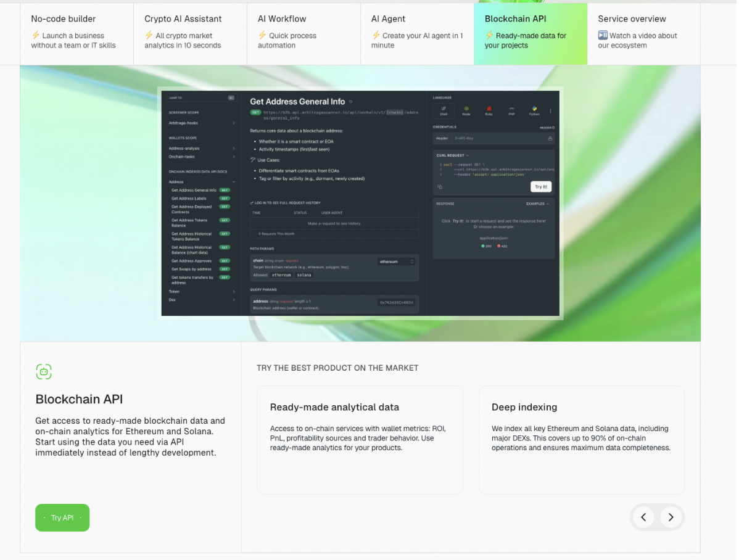Image resolution: width=739 pixels, height=560 pixels.
Task: Switch to the Service overview tab
Action: [643, 33]
